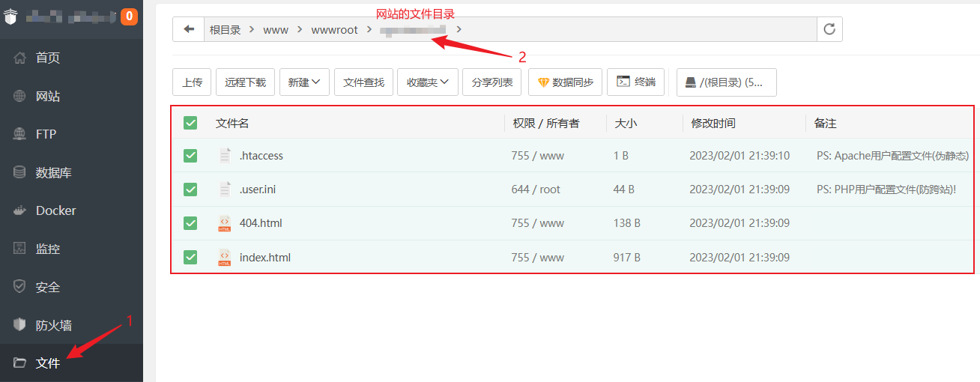Image resolution: width=980 pixels, height=382 pixels.
Task: Expand chevron after www in path
Action: [x=299, y=29]
